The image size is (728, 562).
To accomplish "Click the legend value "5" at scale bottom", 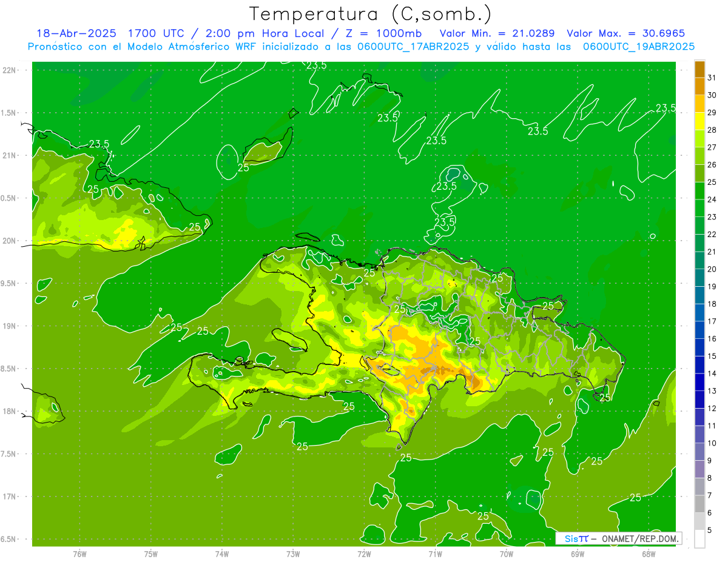I will point(710,530).
